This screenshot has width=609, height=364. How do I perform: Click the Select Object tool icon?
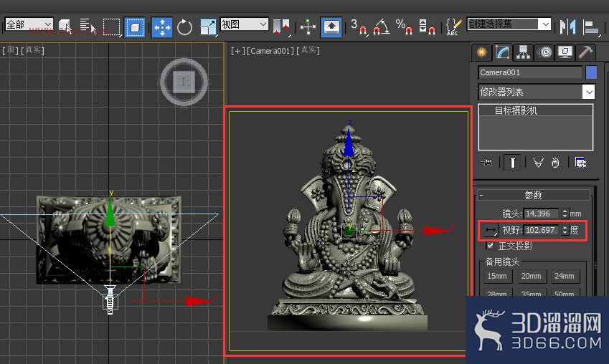coord(65,27)
